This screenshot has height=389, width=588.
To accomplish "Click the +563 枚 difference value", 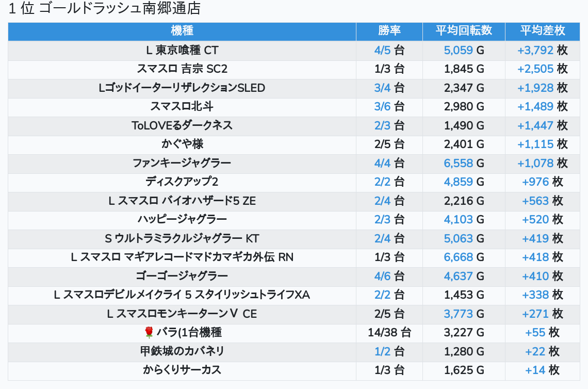I will [x=542, y=201].
